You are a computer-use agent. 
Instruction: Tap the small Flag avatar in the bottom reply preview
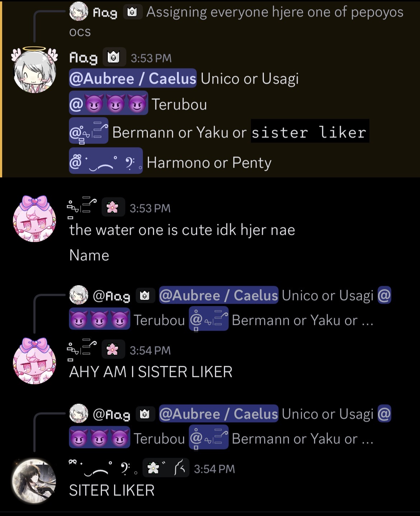click(x=79, y=413)
